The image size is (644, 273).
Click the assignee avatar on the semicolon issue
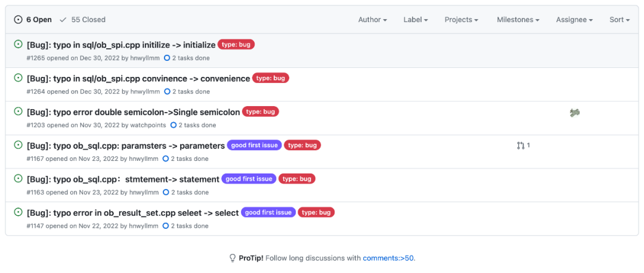click(x=574, y=113)
